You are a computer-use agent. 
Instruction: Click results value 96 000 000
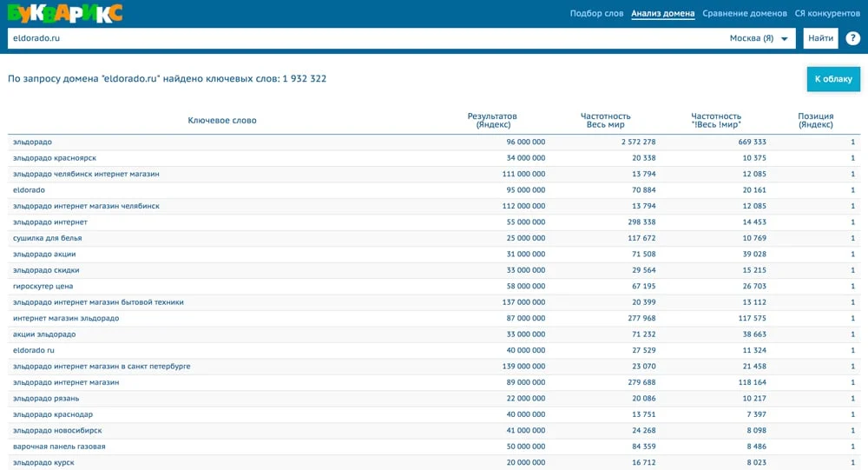point(525,142)
